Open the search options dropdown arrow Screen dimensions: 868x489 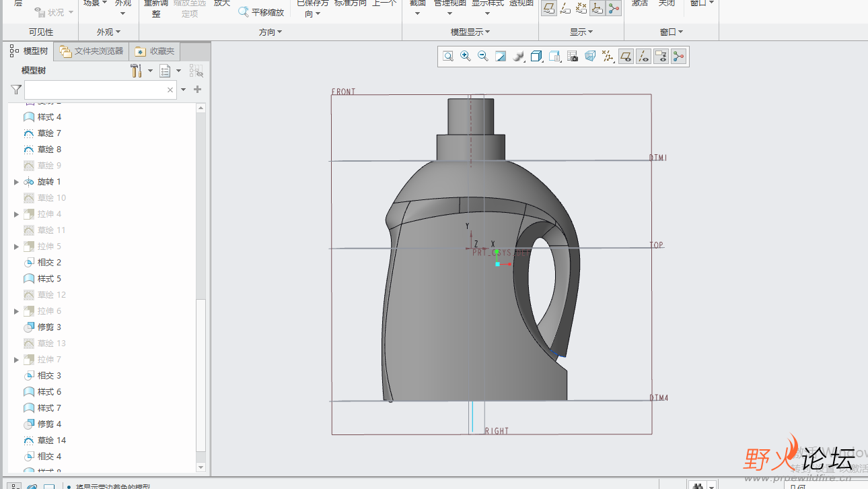(x=183, y=90)
